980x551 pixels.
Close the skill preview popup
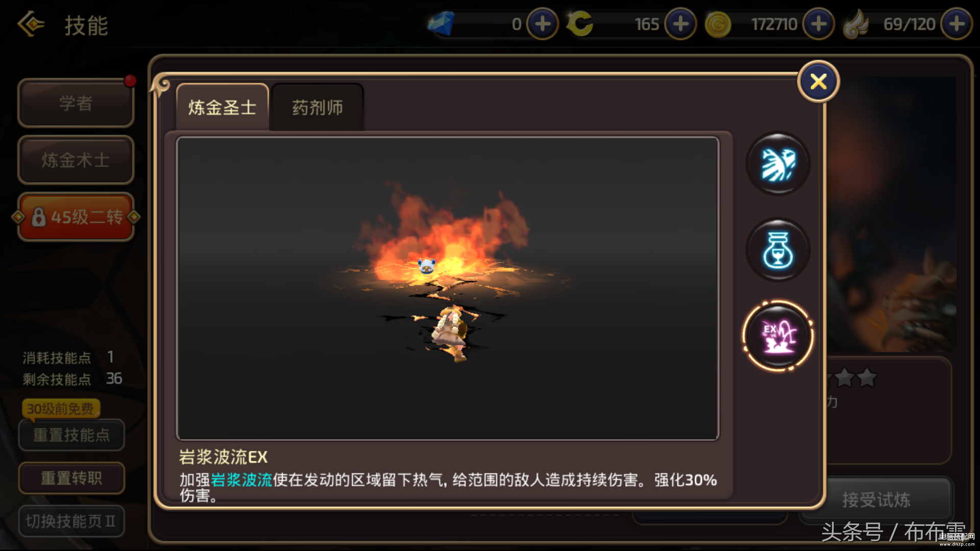pyautogui.click(x=818, y=82)
